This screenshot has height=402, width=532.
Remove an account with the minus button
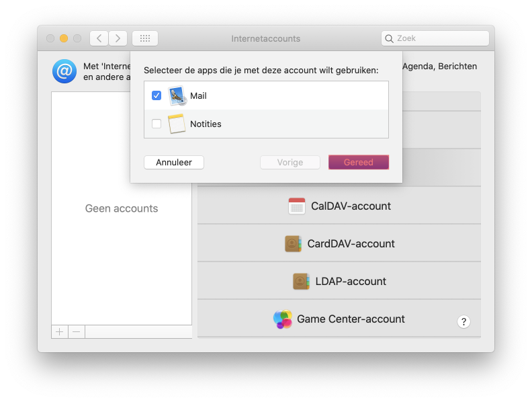pyautogui.click(x=77, y=331)
